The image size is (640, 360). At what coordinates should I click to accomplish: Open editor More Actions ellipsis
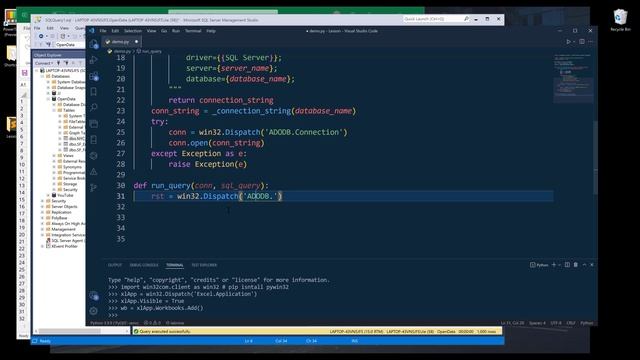590,42
